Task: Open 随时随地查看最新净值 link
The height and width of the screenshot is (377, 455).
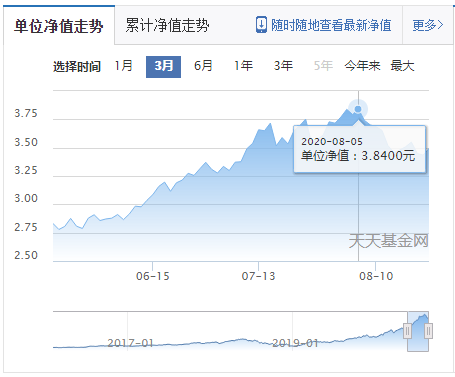Action: (x=331, y=25)
